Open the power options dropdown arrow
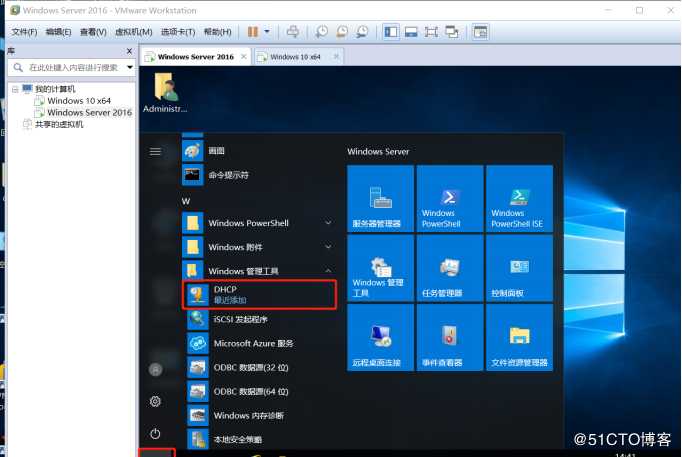 [267, 32]
